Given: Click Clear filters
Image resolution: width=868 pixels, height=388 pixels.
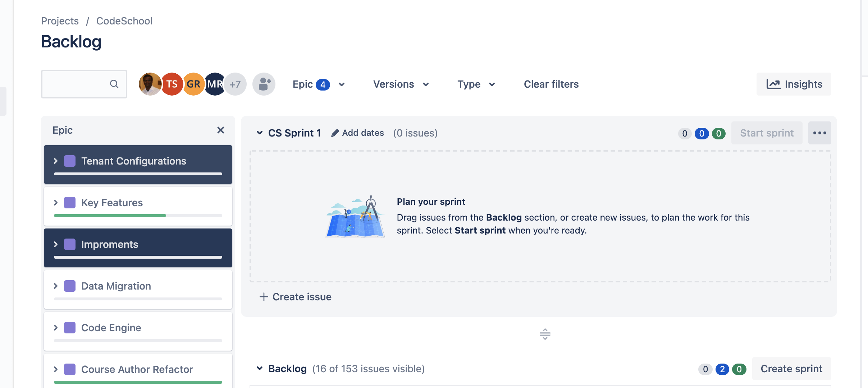Looking at the screenshot, I should click(551, 84).
